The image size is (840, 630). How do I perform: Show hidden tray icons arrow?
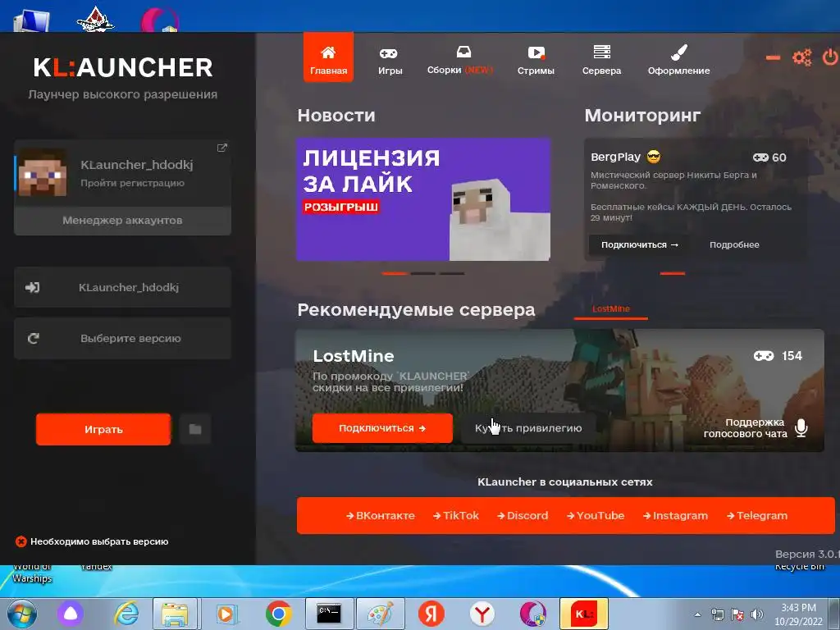click(697, 614)
